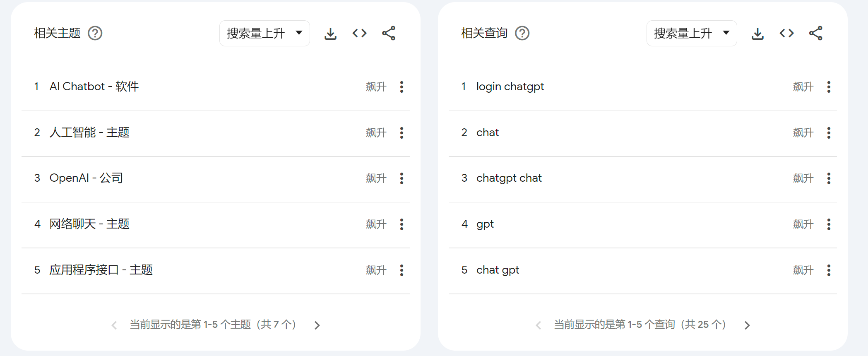Click 飙升 label on chat gpt row
The width and height of the screenshot is (868, 356).
click(x=803, y=270)
